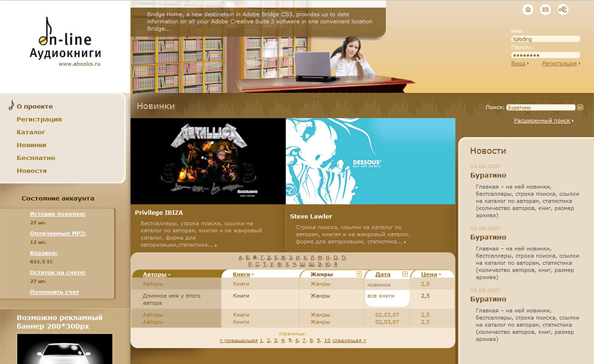Sort table by Цена column header
Image resolution: width=594 pixels, height=364 pixels.
pos(429,274)
